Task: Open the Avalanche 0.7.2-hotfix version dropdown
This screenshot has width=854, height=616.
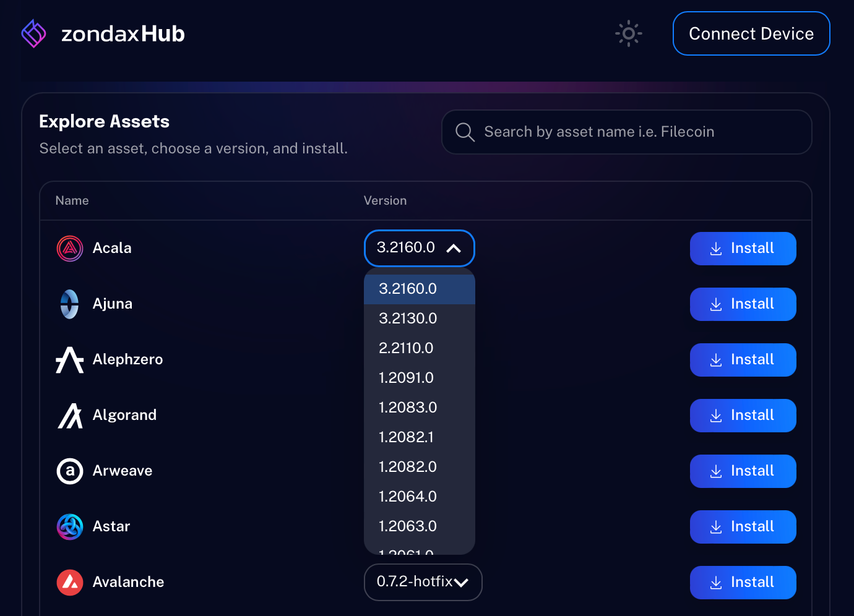Action: (423, 582)
